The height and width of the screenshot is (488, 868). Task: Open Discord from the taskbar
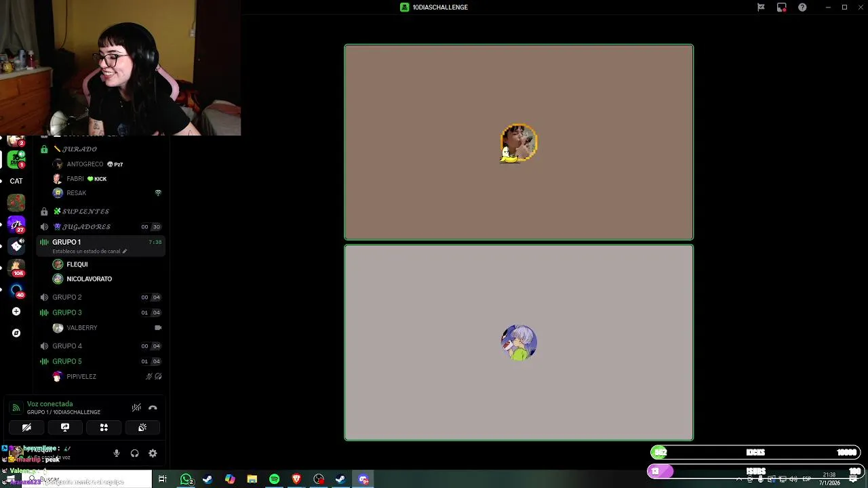point(363,479)
